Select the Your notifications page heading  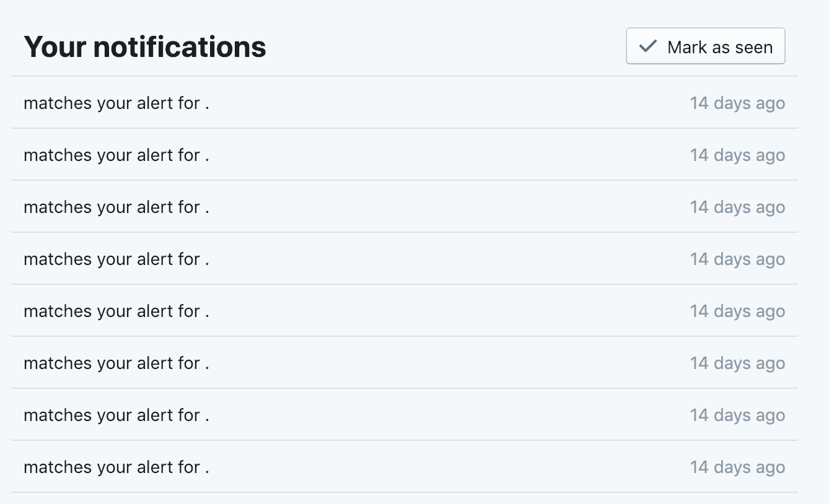click(145, 46)
